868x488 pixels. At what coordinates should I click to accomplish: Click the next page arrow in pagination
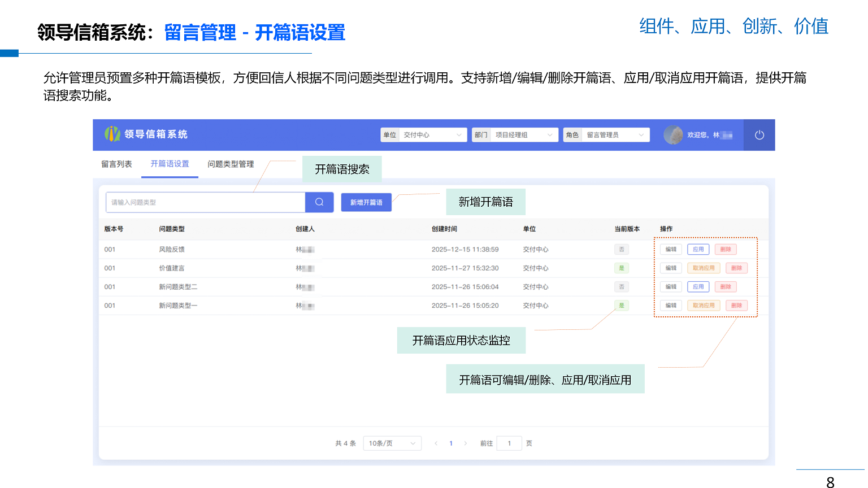click(x=466, y=443)
